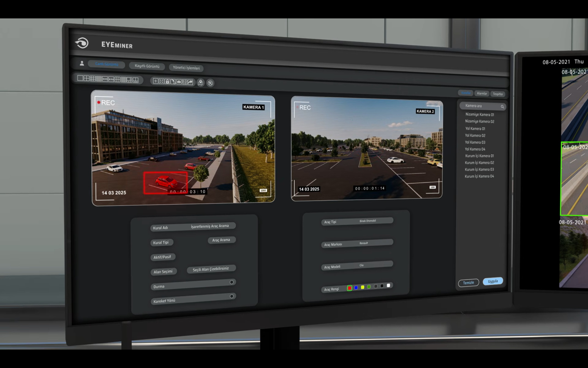This screenshot has width=588, height=368.
Task: Open the Alarmlar tab
Action: coord(482,93)
